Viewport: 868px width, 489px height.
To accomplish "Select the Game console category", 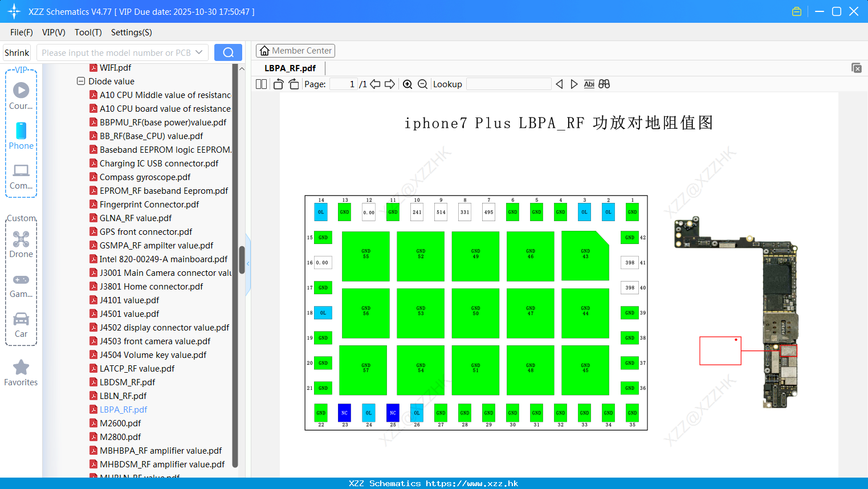I will (x=21, y=286).
